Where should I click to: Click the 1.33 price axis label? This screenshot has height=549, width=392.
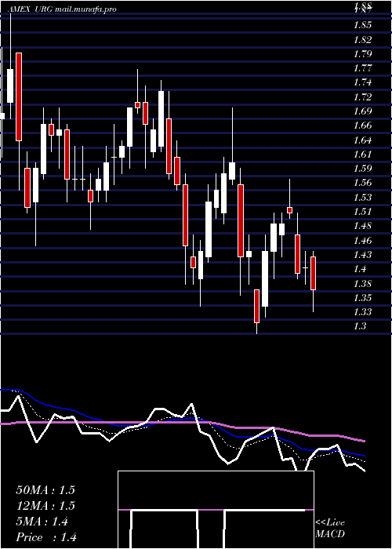tap(362, 311)
